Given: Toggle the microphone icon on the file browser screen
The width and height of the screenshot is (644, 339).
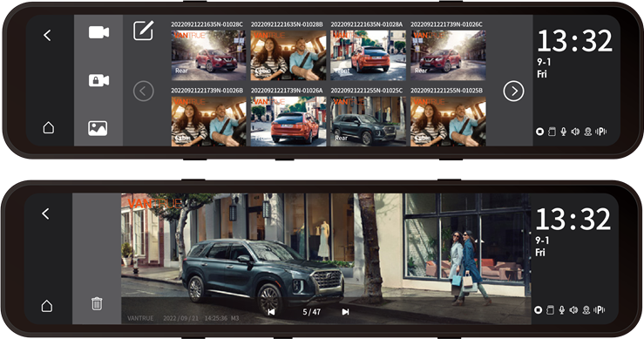Looking at the screenshot, I should 564,132.
